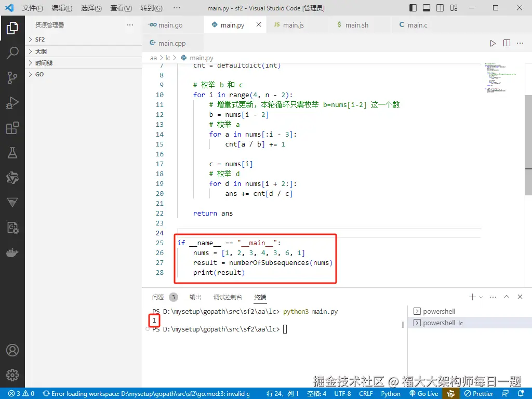Click the code minimap preview
The height and width of the screenshot is (399, 532).
(x=502, y=78)
